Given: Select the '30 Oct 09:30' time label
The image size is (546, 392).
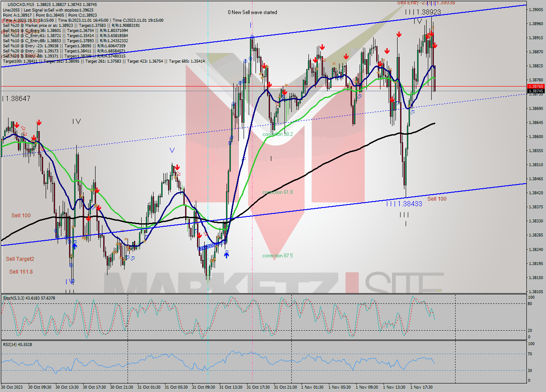Looking at the screenshot, I should tap(40, 387).
